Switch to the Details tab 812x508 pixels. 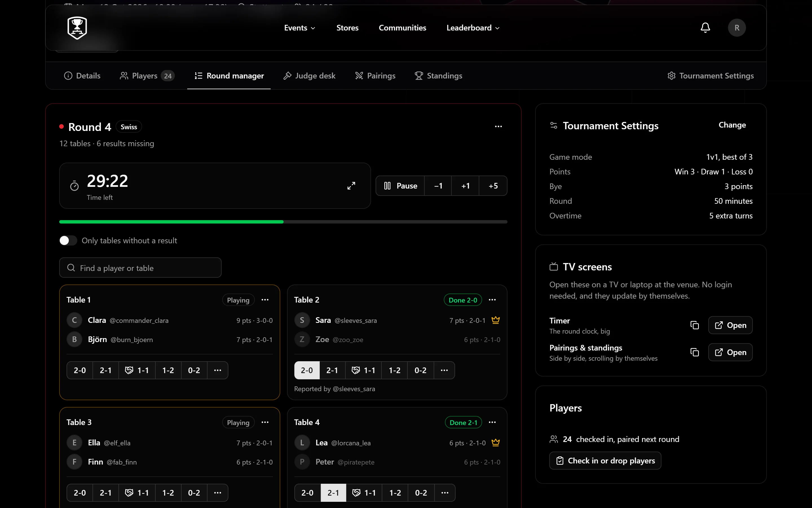tap(82, 76)
